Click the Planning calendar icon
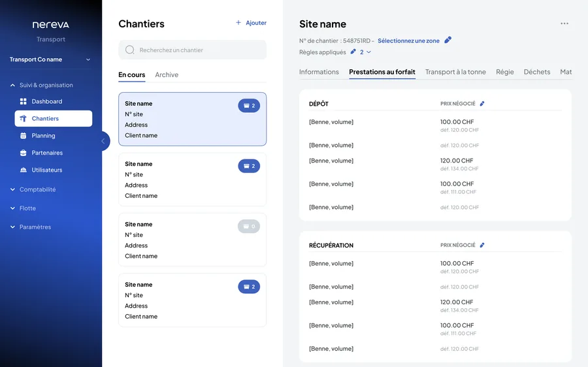 (x=24, y=136)
